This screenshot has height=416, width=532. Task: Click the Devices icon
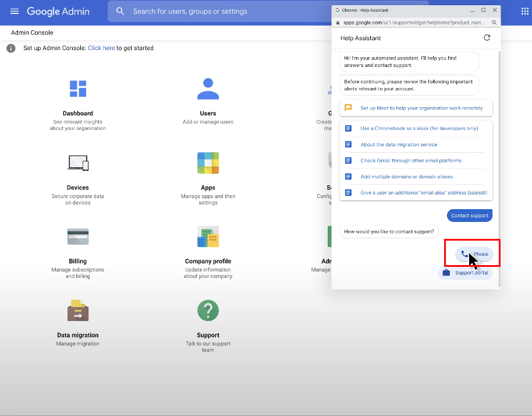(x=78, y=163)
